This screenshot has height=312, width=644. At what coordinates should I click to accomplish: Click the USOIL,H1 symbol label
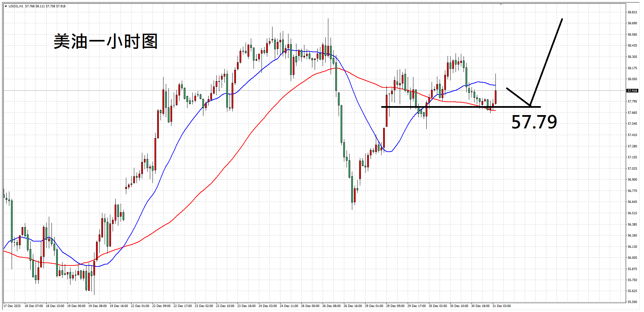click(x=16, y=6)
